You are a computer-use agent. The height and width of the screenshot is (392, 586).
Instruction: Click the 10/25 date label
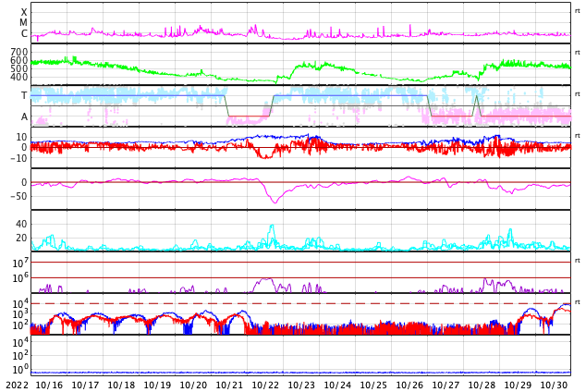pyautogui.click(x=373, y=385)
